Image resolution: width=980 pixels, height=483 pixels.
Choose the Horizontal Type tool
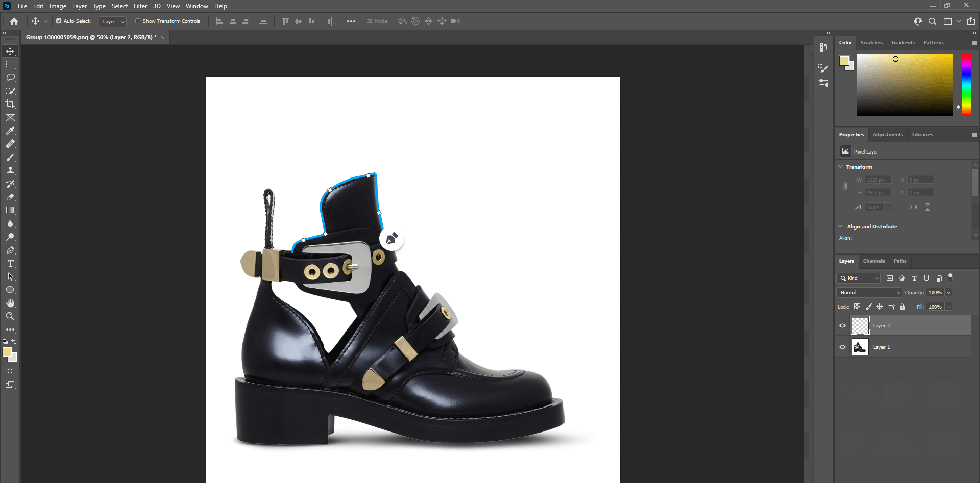(10, 263)
